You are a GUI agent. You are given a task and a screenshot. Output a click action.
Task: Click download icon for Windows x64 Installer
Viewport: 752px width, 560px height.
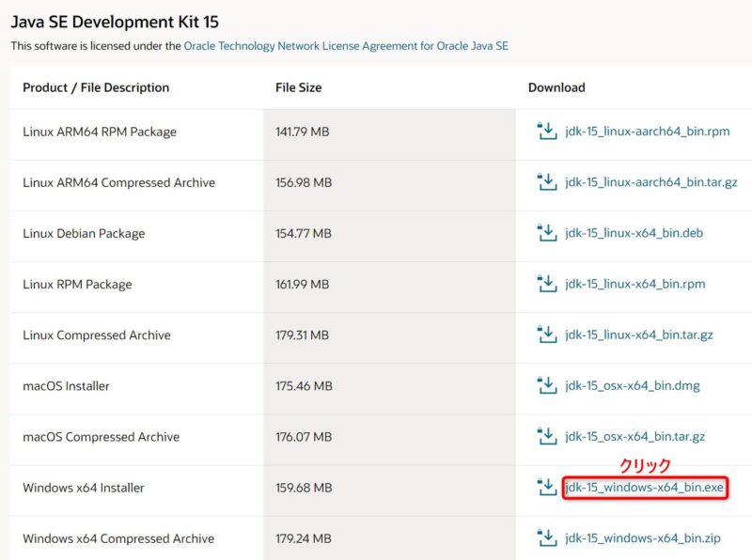pos(546,487)
